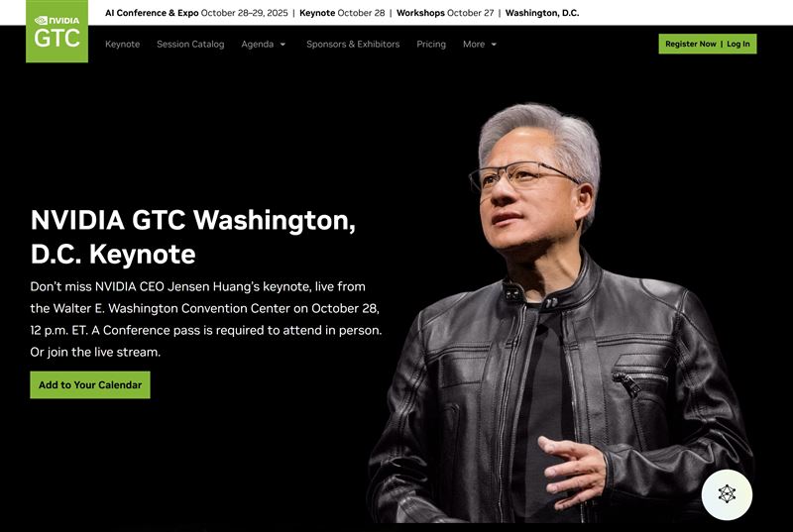Go to the Keynote nav item
793x532 pixels.
click(x=122, y=45)
